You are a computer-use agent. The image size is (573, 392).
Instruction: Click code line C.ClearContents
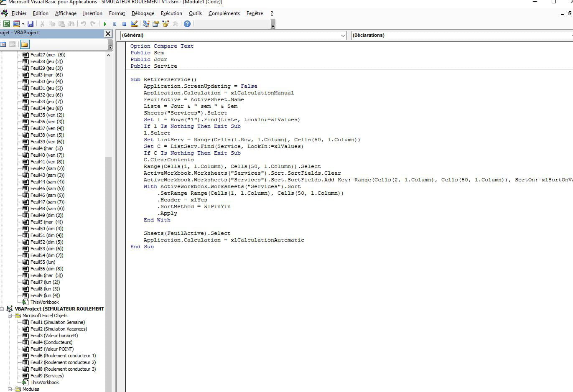pyautogui.click(x=169, y=160)
